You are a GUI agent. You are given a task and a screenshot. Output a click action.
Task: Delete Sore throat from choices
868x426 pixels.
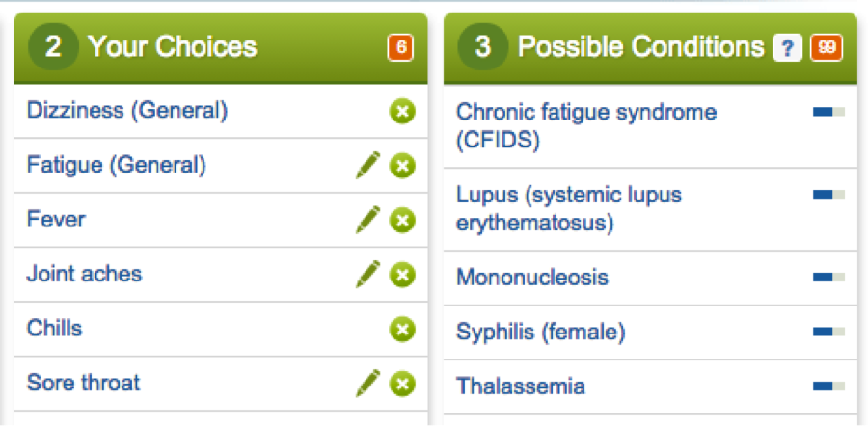pos(402,384)
